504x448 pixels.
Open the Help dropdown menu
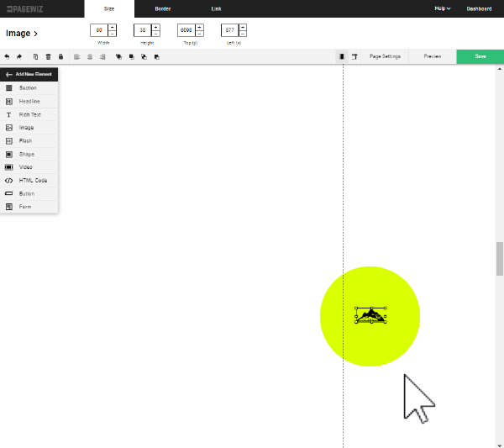pyautogui.click(x=443, y=8)
